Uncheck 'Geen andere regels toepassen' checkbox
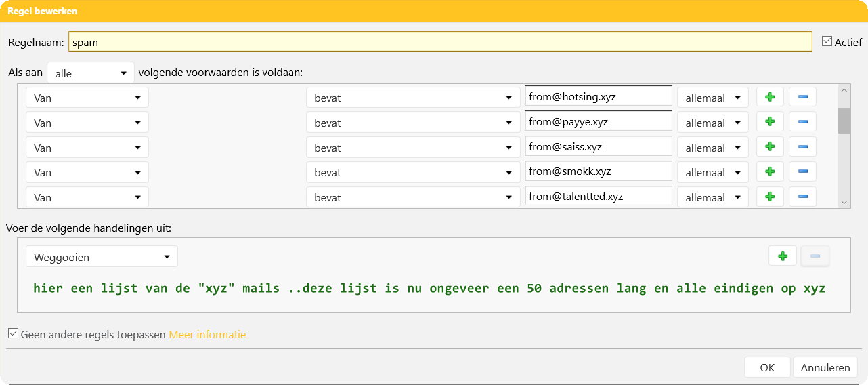The height and width of the screenshot is (385, 868). [x=13, y=333]
